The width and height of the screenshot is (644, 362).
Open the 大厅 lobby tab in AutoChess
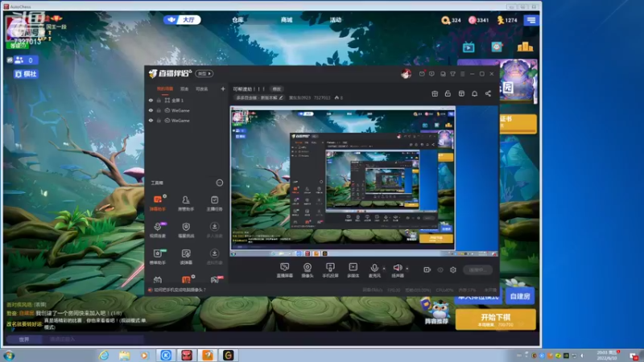pyautogui.click(x=182, y=19)
